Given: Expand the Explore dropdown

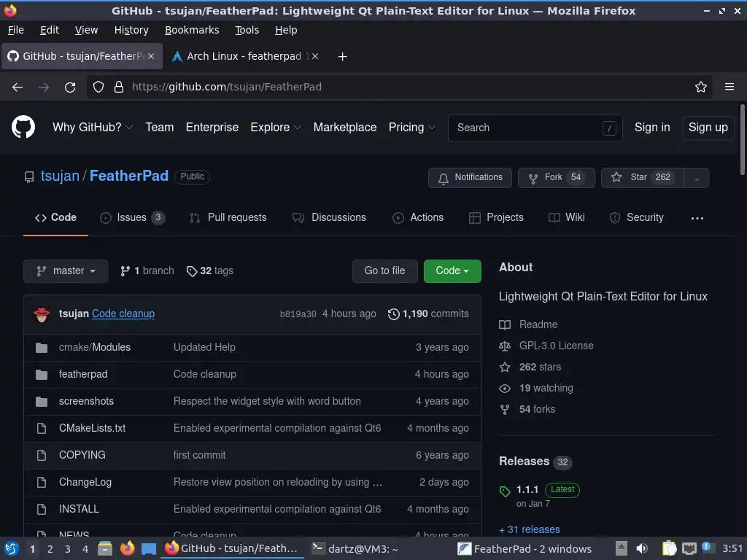Looking at the screenshot, I should coord(276,127).
